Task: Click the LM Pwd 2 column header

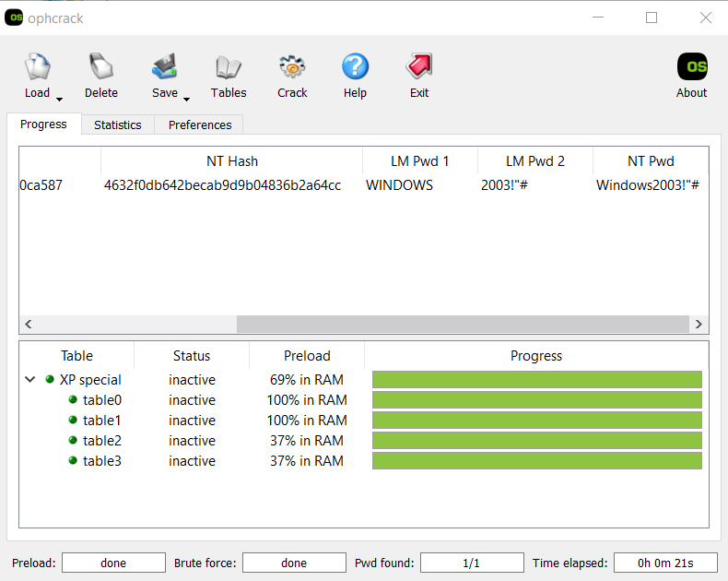Action: point(534,161)
